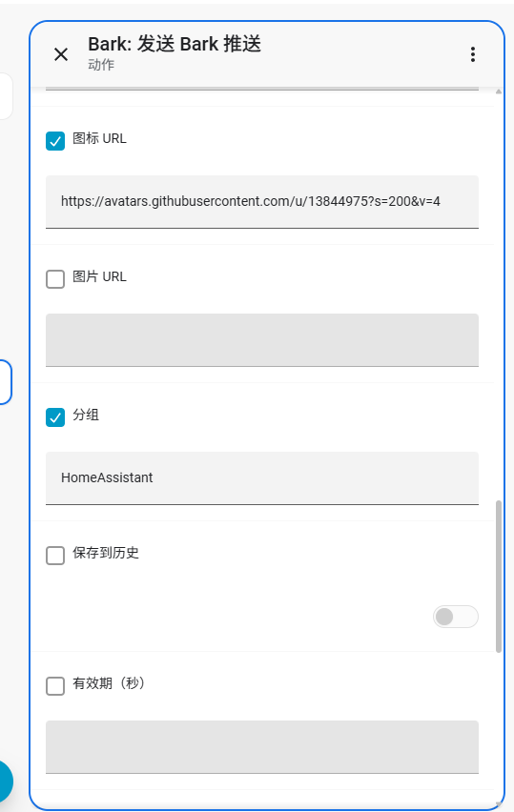Grab the dialog's vertical scrollbar thumb
This screenshot has width=514, height=812.
point(499,577)
